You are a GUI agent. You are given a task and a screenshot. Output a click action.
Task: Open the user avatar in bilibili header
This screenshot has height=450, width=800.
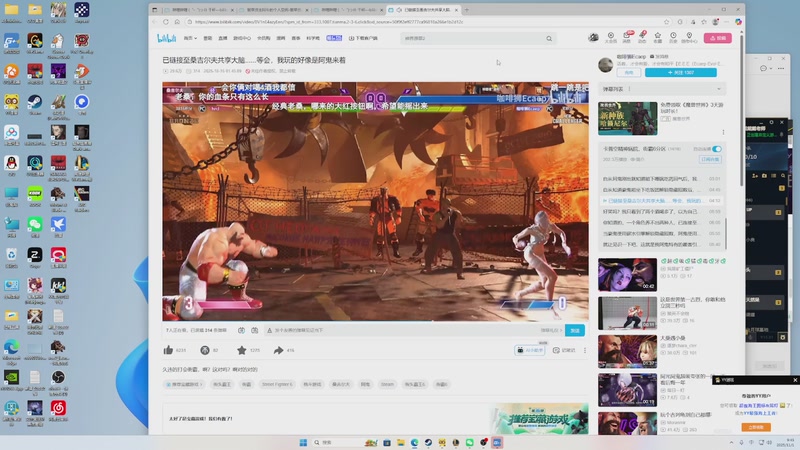click(593, 37)
